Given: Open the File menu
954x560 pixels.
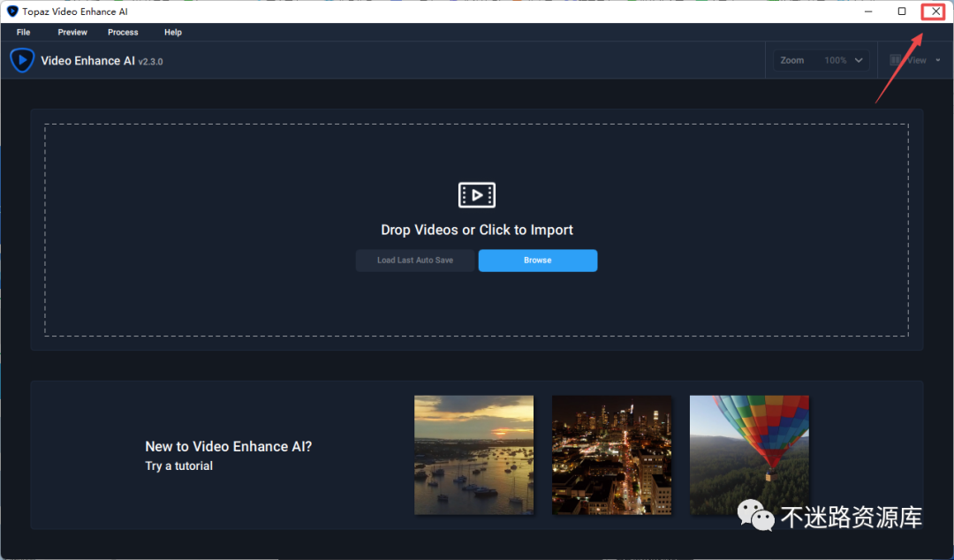Looking at the screenshot, I should tap(23, 33).
